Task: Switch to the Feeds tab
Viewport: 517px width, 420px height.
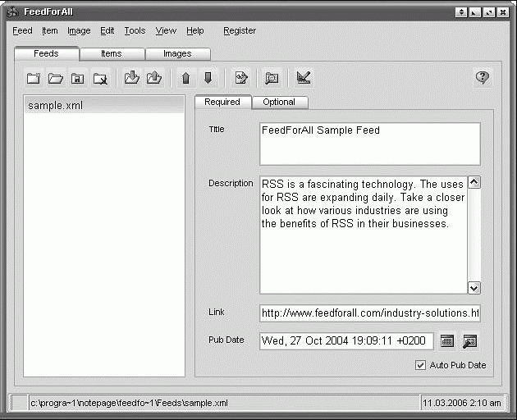Action: pos(47,54)
